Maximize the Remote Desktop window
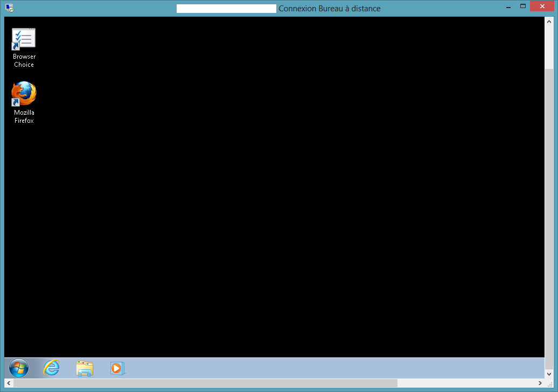The height and width of the screenshot is (392, 558). 522,7
